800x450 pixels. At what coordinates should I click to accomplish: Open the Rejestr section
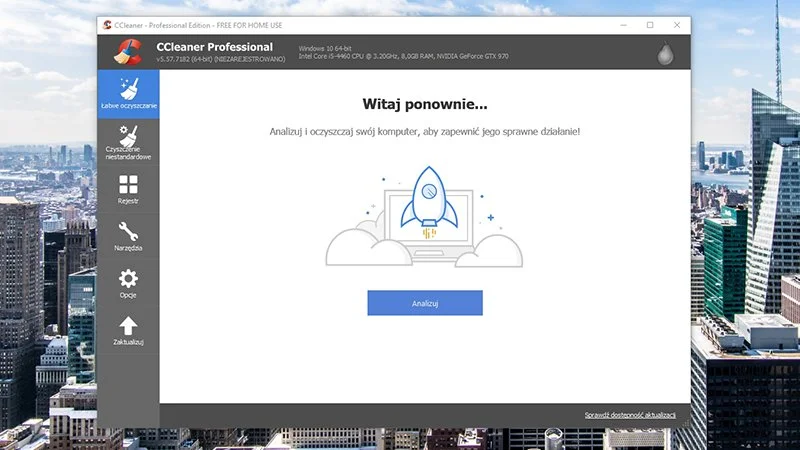click(x=128, y=189)
